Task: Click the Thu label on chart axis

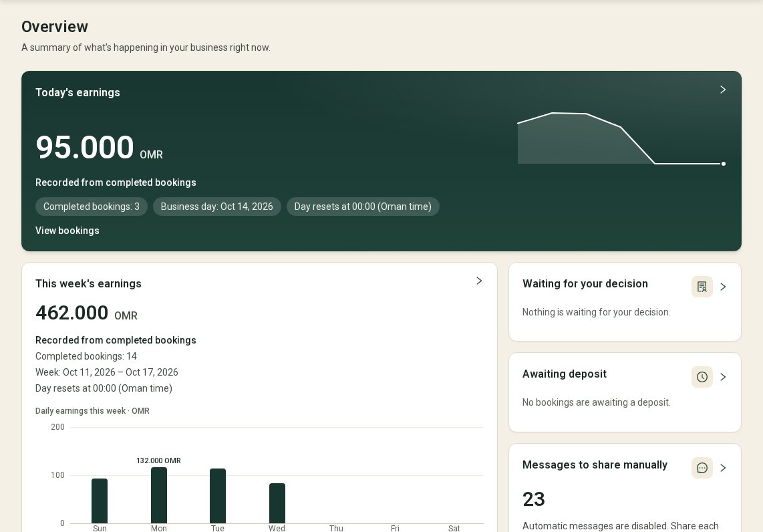Action: pyautogui.click(x=336, y=528)
